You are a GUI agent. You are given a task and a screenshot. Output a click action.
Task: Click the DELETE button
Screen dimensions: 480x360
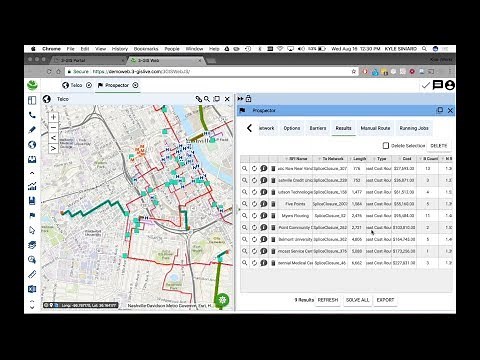(x=439, y=146)
